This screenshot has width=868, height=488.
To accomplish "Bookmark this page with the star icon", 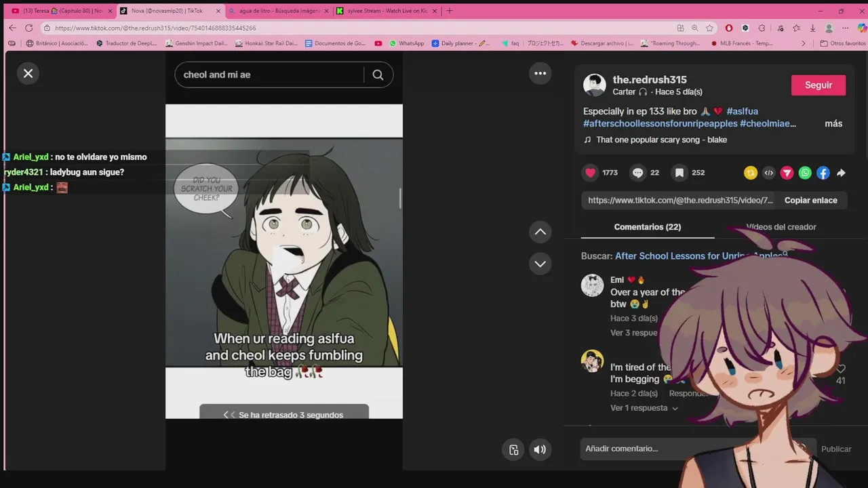I will coord(709,28).
